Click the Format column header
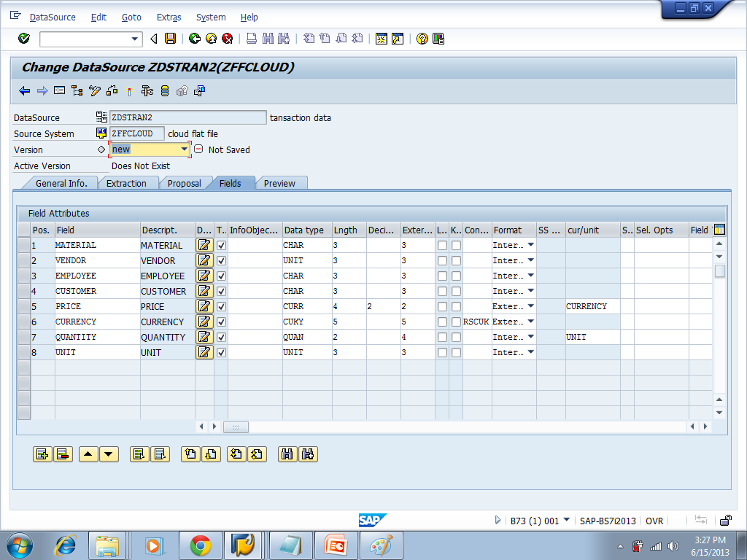The width and height of the screenshot is (747, 560). click(x=514, y=230)
